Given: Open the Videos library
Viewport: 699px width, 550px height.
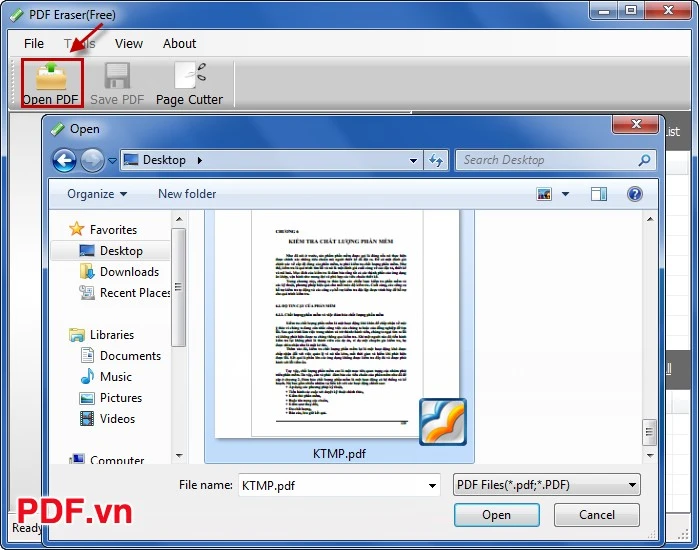Looking at the screenshot, I should 107,419.
